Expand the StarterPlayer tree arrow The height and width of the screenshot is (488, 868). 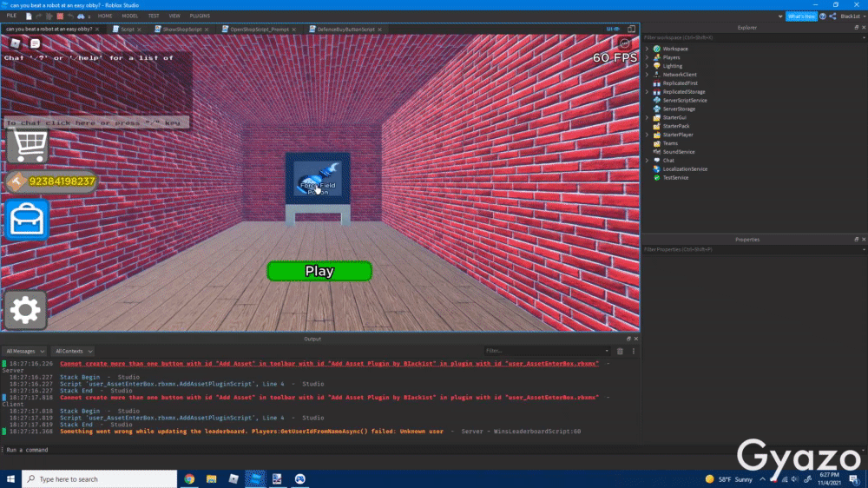[647, 135]
